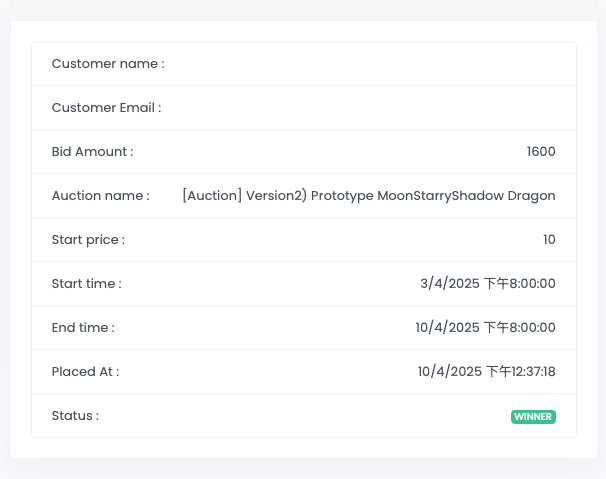Viewport: 606px width, 479px height.
Task: Click the Customer name label
Action: pyautogui.click(x=108, y=64)
